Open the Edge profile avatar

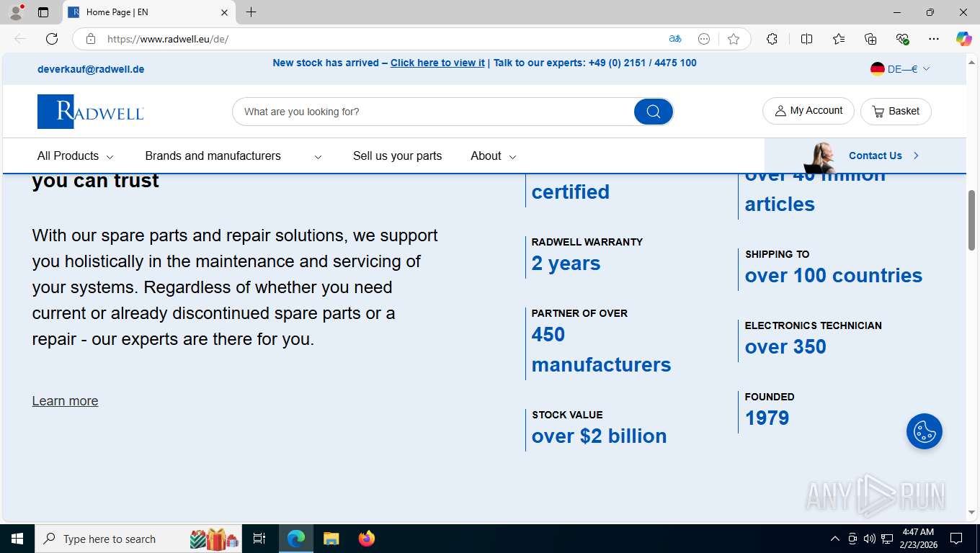coord(16,12)
